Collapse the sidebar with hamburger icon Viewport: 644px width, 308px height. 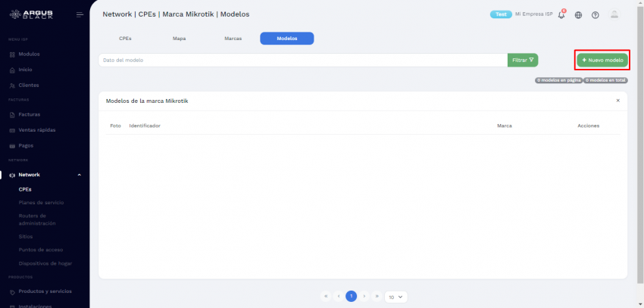pyautogui.click(x=80, y=14)
